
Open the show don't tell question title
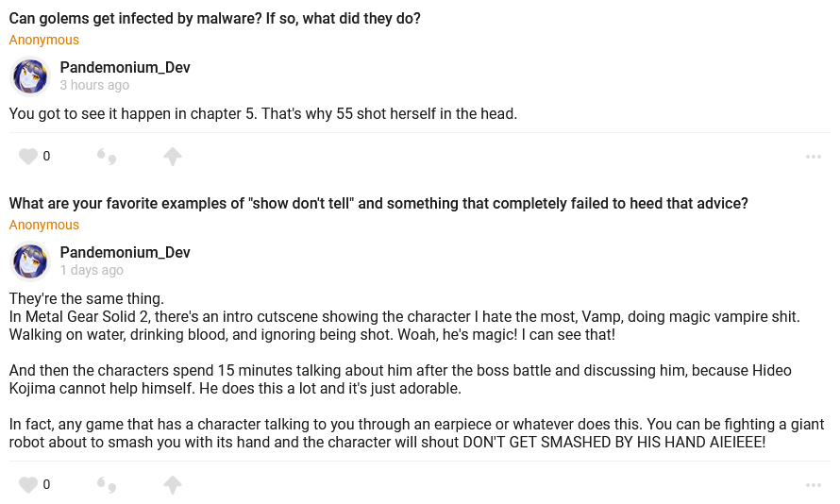click(x=378, y=204)
